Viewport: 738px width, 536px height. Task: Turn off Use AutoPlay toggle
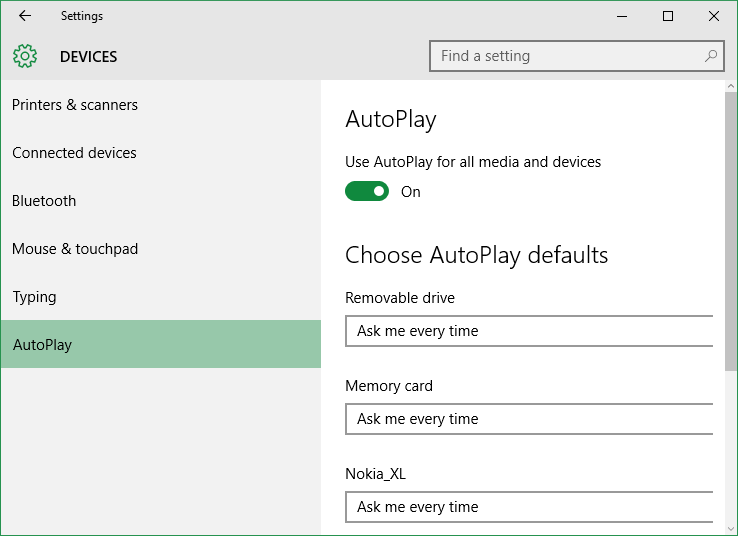367,191
